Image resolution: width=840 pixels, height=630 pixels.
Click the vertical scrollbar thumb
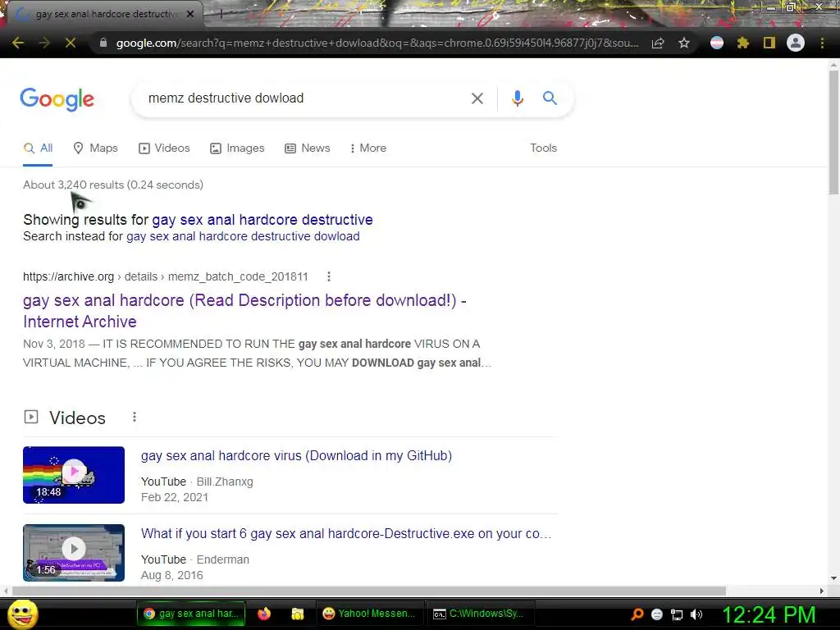click(x=833, y=132)
